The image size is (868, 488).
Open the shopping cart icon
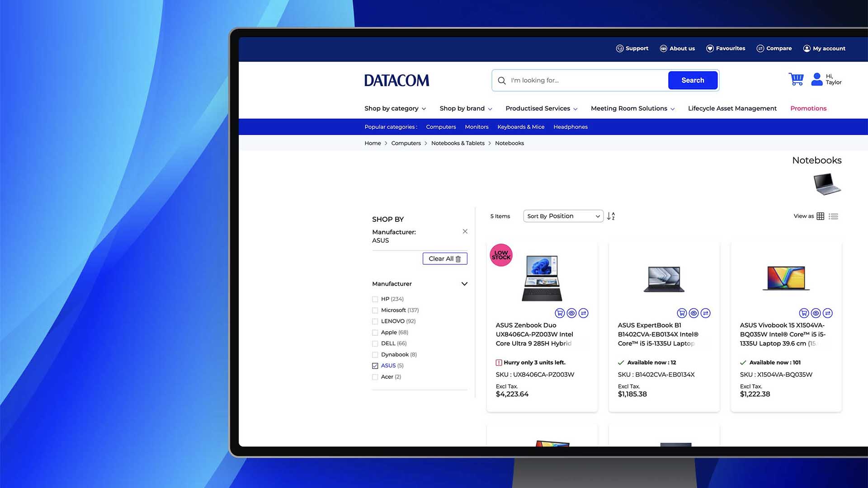796,79
